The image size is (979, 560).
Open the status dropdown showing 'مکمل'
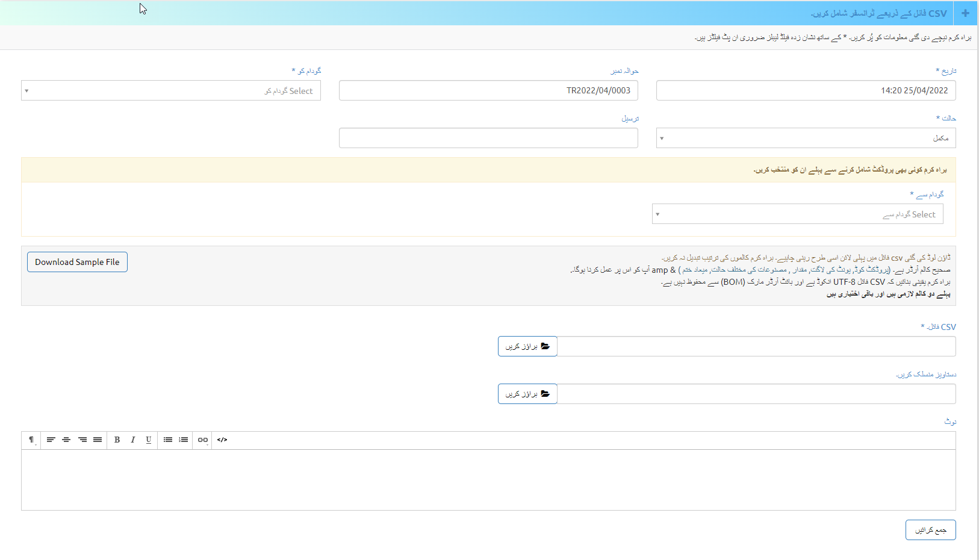806,138
